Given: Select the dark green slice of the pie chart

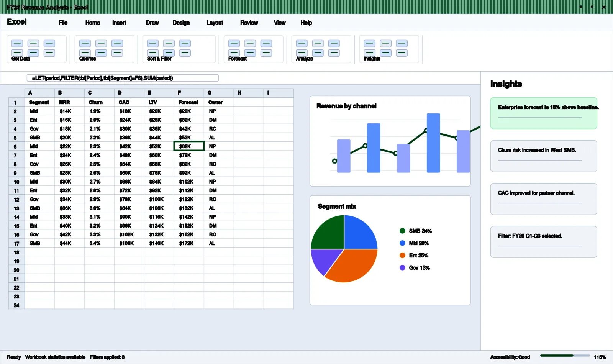Looking at the screenshot, I should click(x=330, y=234).
